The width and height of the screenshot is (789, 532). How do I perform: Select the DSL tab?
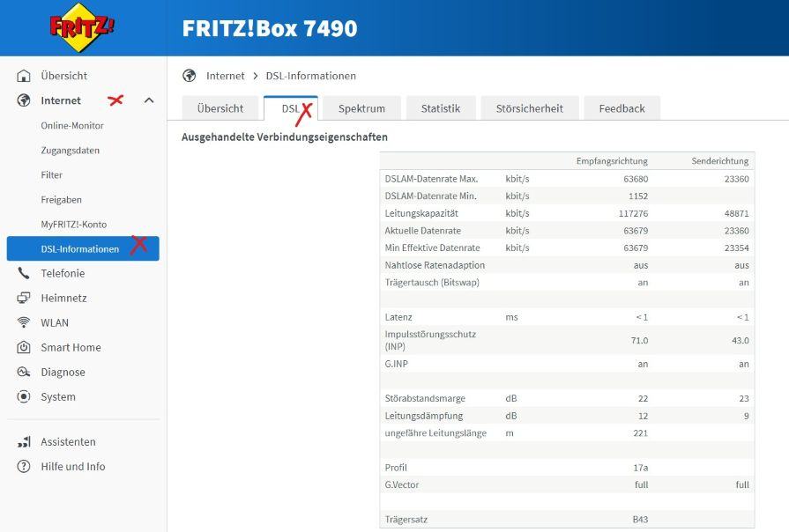click(290, 108)
